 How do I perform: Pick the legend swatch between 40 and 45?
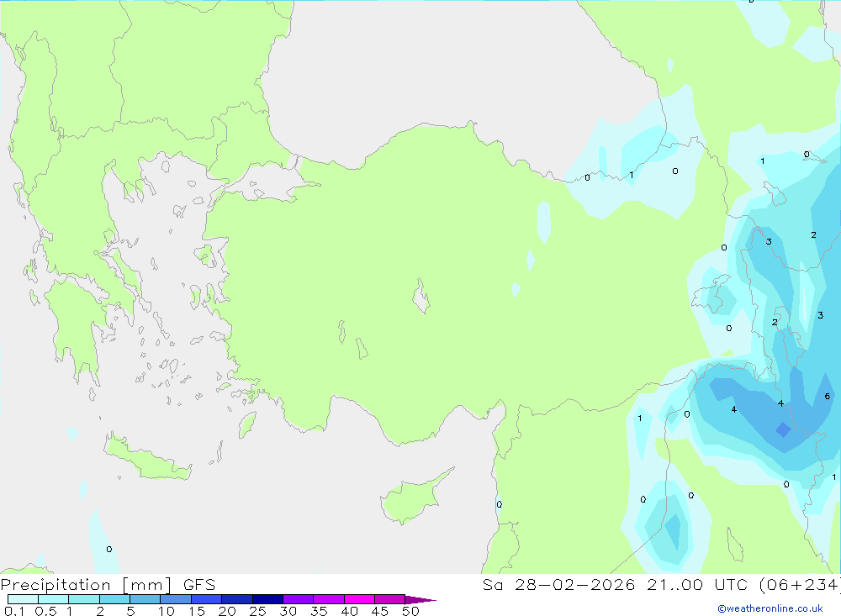(359, 599)
